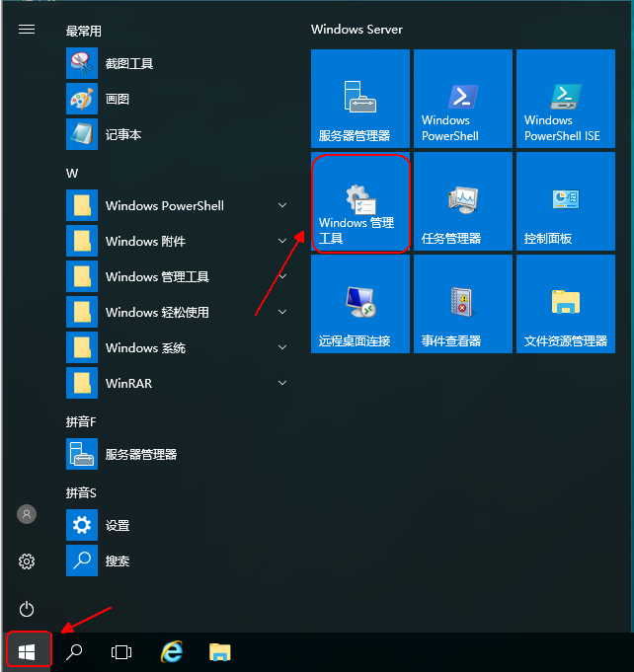Open settings gear in the left sidebar

point(27,561)
